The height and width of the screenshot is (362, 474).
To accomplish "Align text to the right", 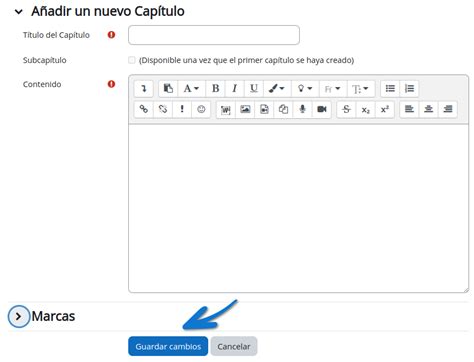I will click(x=448, y=109).
